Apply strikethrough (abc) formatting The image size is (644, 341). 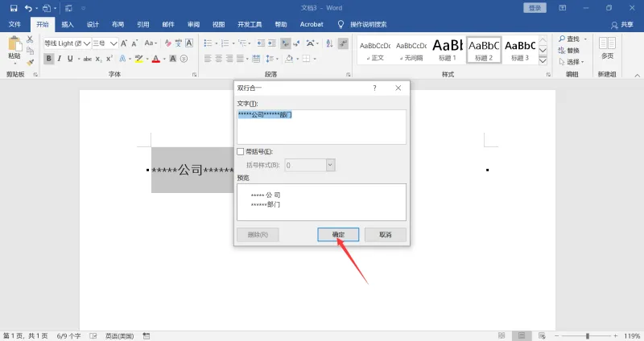(x=88, y=59)
